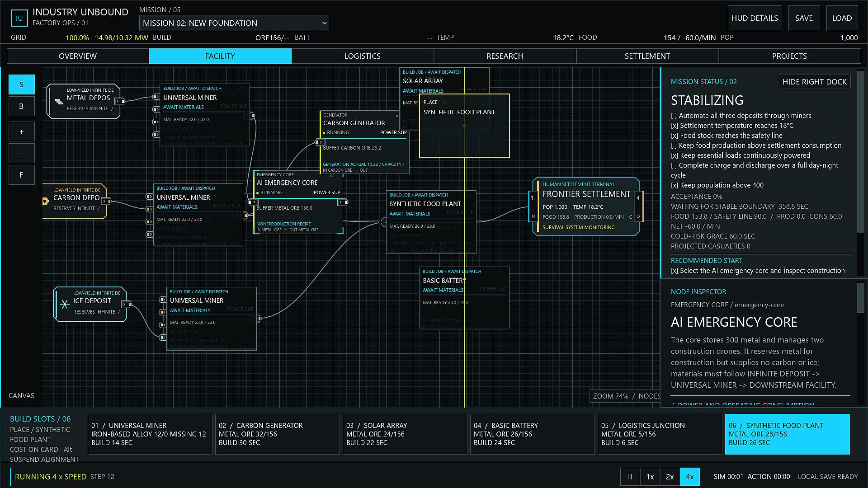Click the Carbon Deposit output port
The width and height of the screenshot is (868, 488).
106,201
